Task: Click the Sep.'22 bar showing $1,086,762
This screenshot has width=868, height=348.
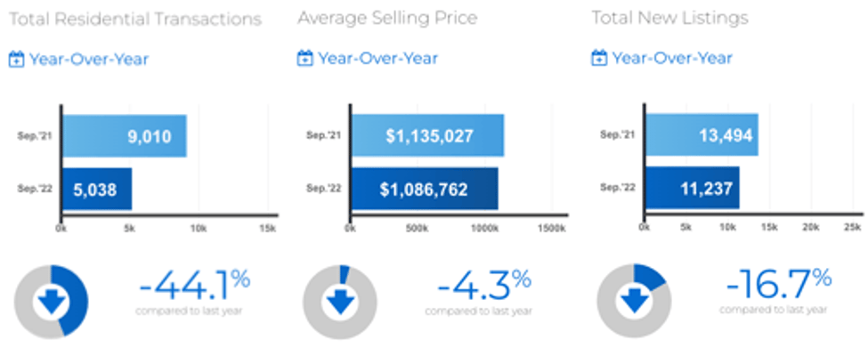Action: coord(425,189)
